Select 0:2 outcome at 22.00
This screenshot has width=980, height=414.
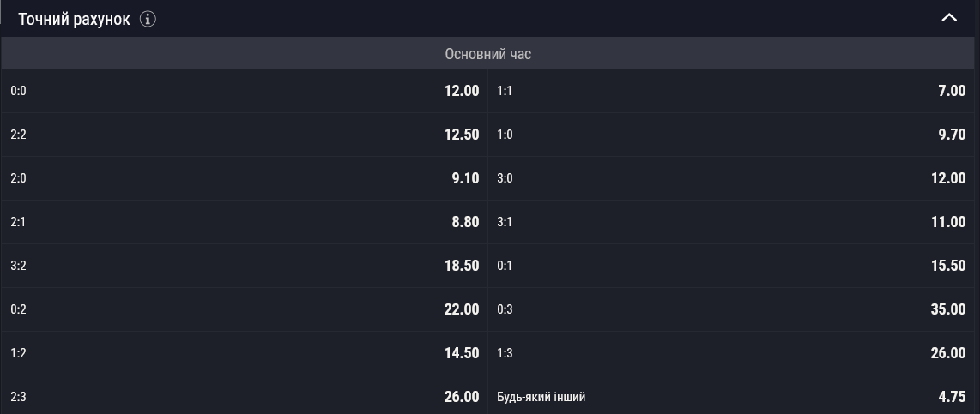(245, 309)
